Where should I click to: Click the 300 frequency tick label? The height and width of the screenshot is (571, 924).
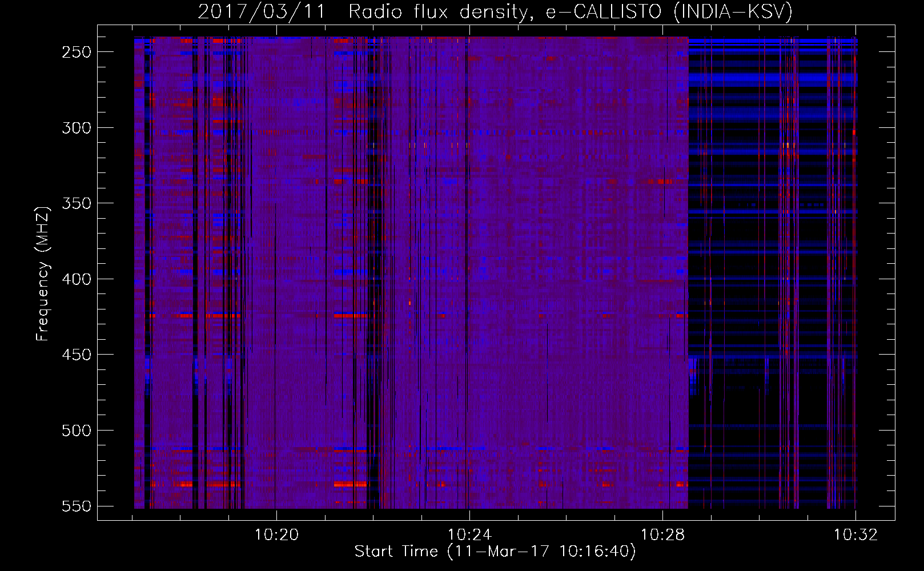[77, 128]
